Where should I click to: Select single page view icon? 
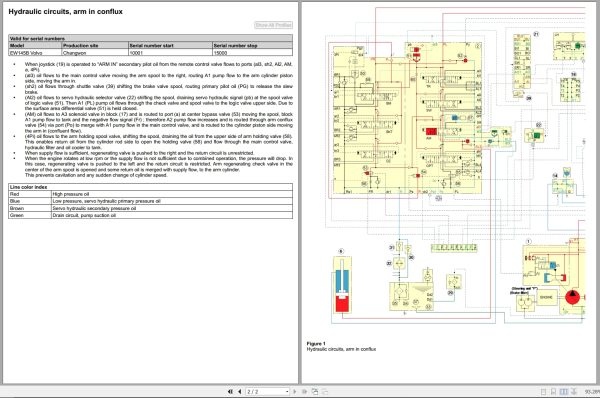click(543, 391)
